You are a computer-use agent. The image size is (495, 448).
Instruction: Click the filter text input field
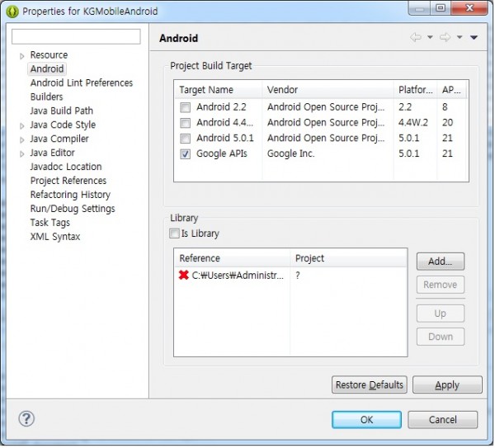[76, 36]
